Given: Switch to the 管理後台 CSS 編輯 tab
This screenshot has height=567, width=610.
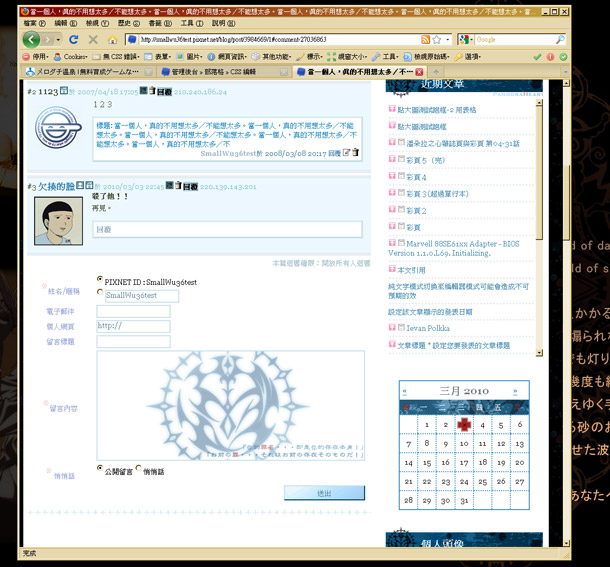Looking at the screenshot, I should pyautogui.click(x=225, y=72).
